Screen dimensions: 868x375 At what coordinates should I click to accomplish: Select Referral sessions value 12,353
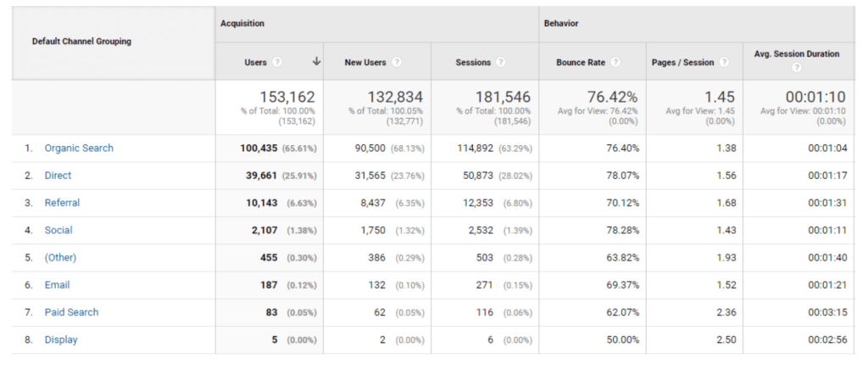coord(478,203)
